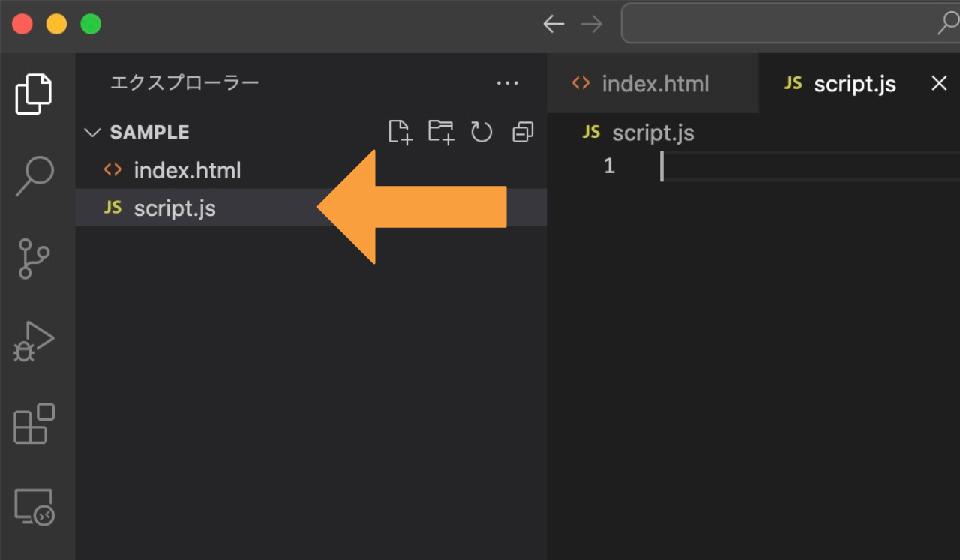Open the Run and Debug view
The width and height of the screenshot is (960, 560).
[x=34, y=342]
